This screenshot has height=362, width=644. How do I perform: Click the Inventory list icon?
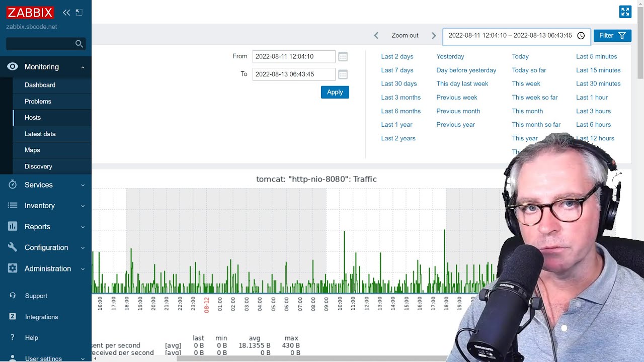tap(13, 206)
